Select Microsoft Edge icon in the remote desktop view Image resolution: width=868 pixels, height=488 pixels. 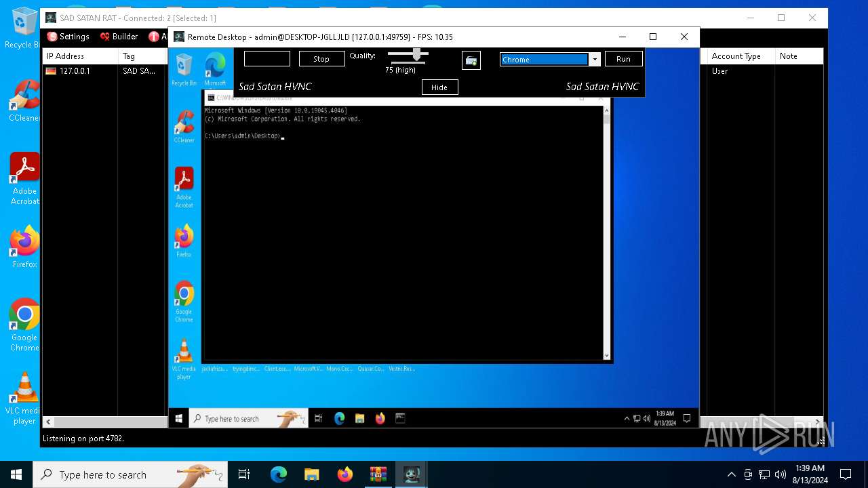(215, 70)
